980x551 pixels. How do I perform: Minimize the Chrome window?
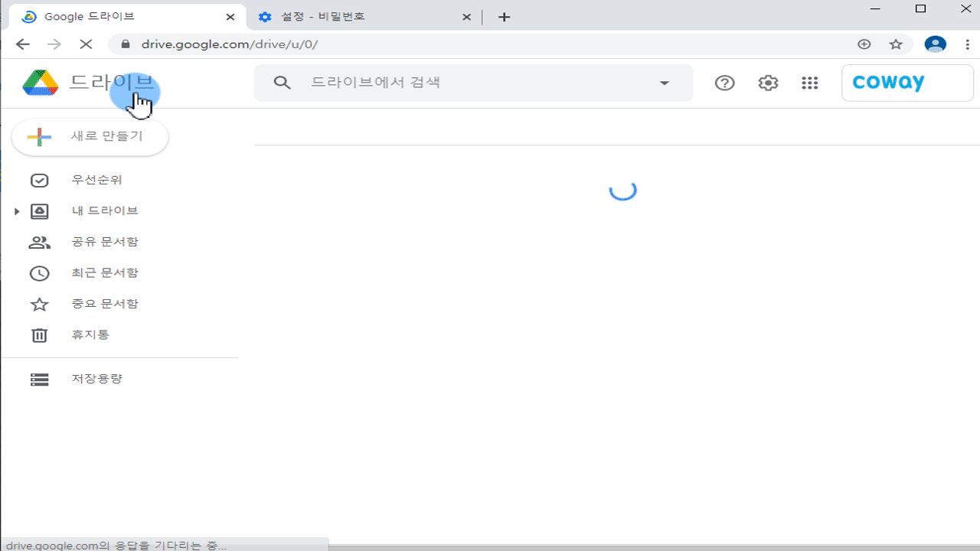875,9
